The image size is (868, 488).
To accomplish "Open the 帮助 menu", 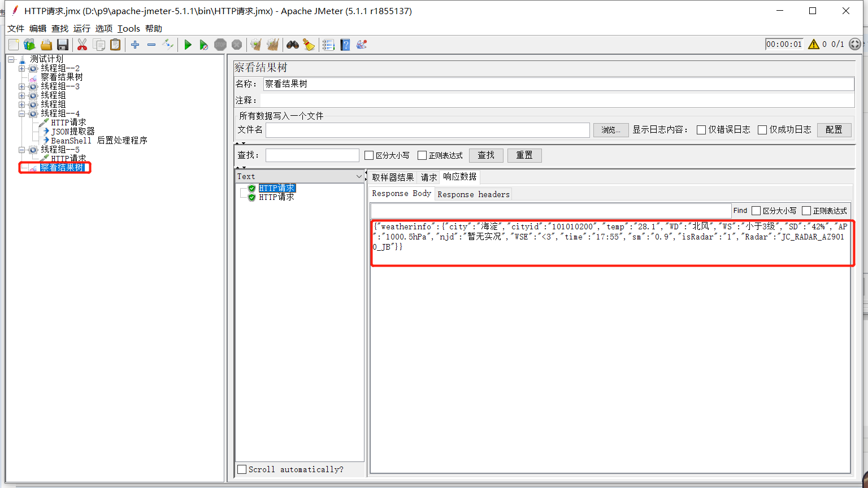I will (x=154, y=28).
